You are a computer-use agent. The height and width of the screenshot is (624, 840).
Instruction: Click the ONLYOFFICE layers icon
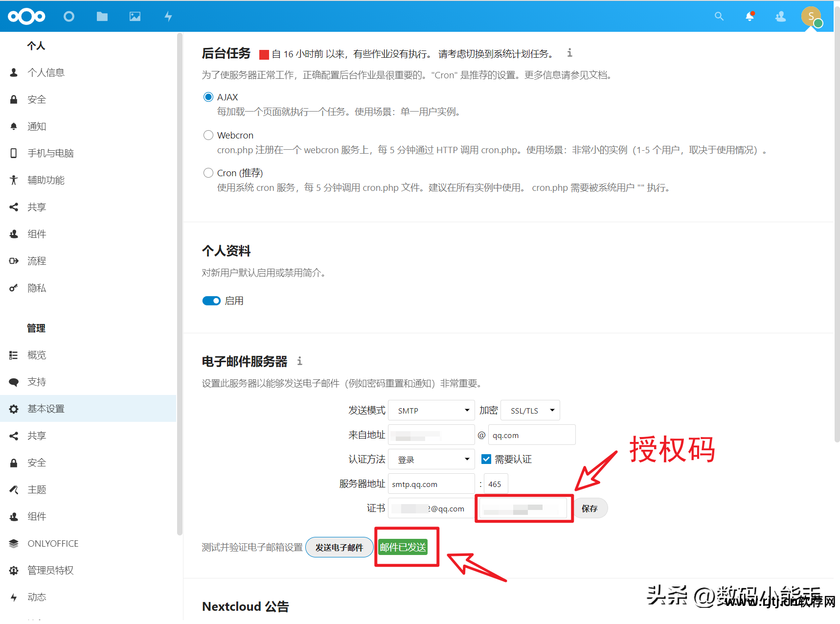[x=14, y=543]
